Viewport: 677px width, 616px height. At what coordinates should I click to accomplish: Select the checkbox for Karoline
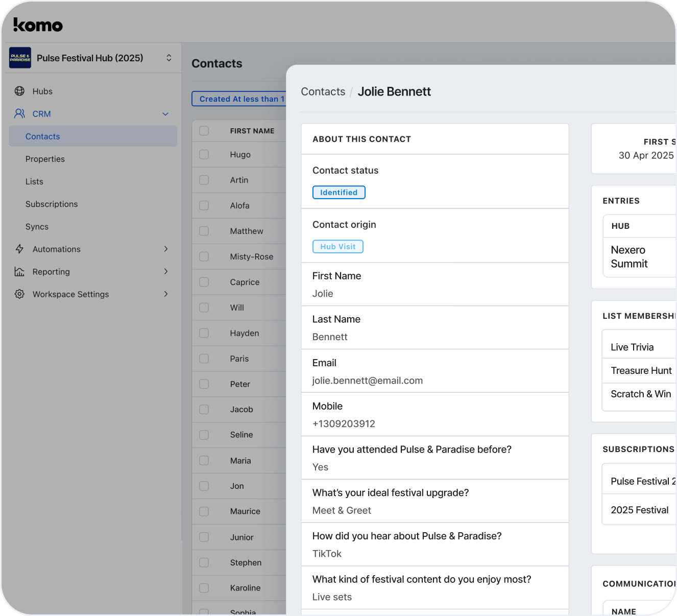(204, 588)
